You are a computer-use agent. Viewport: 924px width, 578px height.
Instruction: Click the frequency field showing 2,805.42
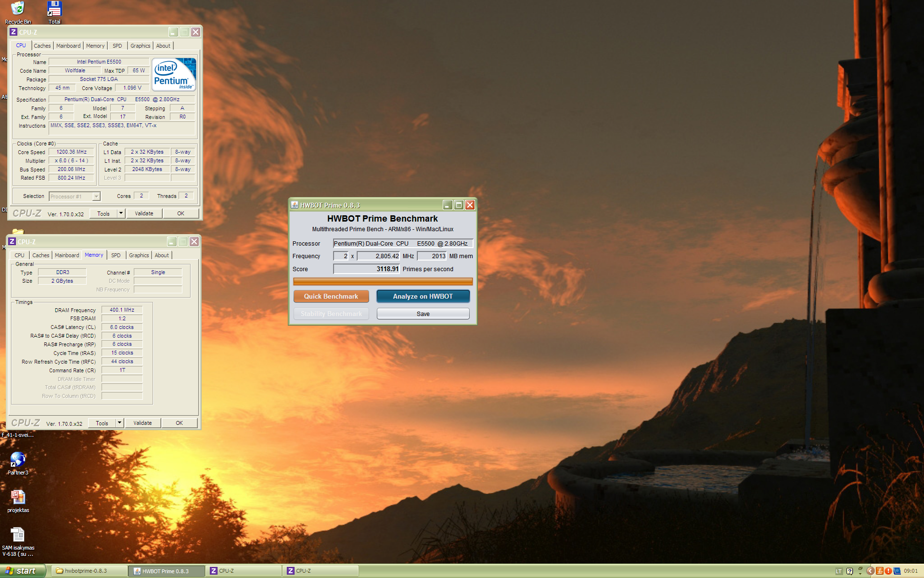coord(379,256)
